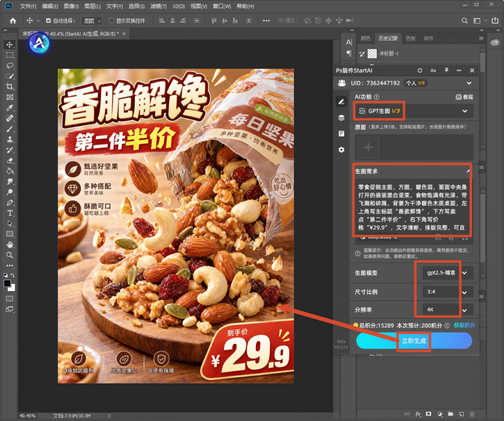The height and width of the screenshot is (421, 504).
Task: Click the Share icon in top right
Action: click(495, 21)
